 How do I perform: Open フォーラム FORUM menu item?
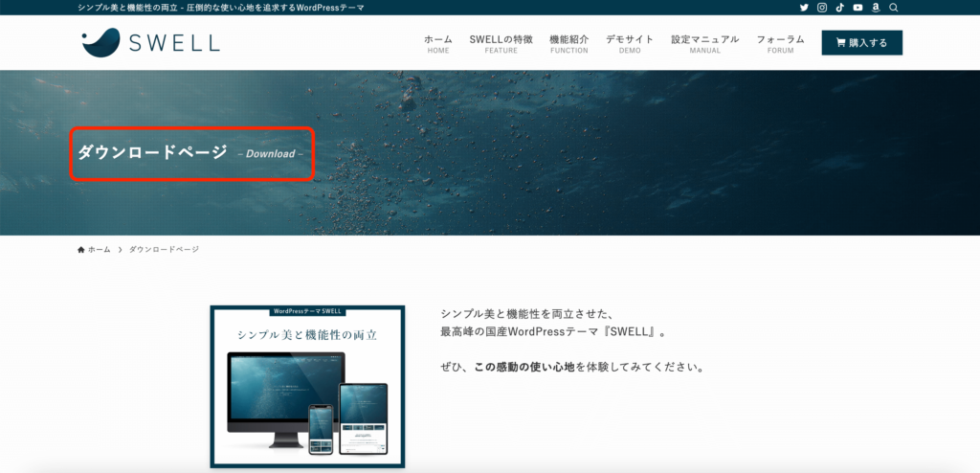coord(780,44)
